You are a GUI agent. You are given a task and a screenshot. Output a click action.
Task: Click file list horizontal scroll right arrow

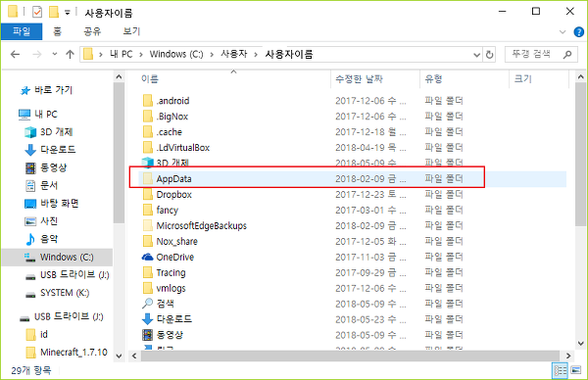(x=568, y=356)
